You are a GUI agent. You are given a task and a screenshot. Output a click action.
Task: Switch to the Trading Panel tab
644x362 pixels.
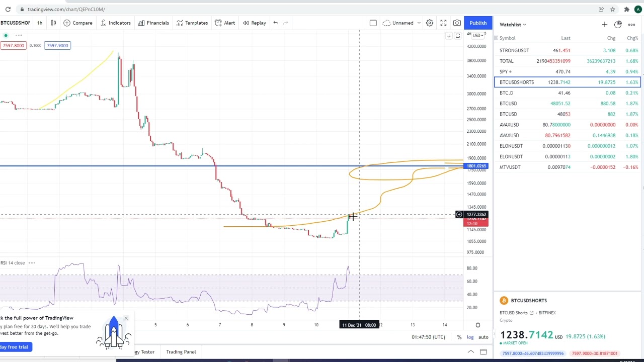pyautogui.click(x=181, y=351)
